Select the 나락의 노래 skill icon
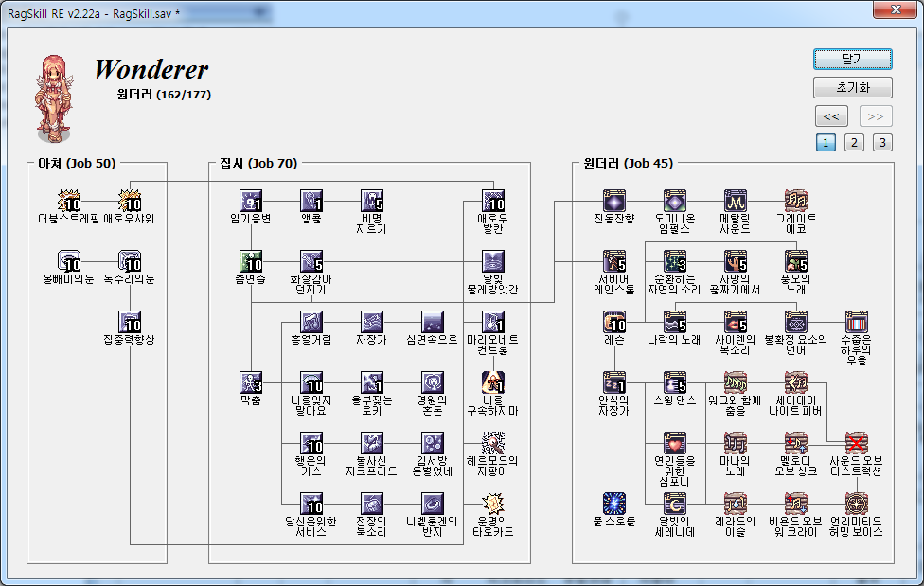 tap(675, 323)
